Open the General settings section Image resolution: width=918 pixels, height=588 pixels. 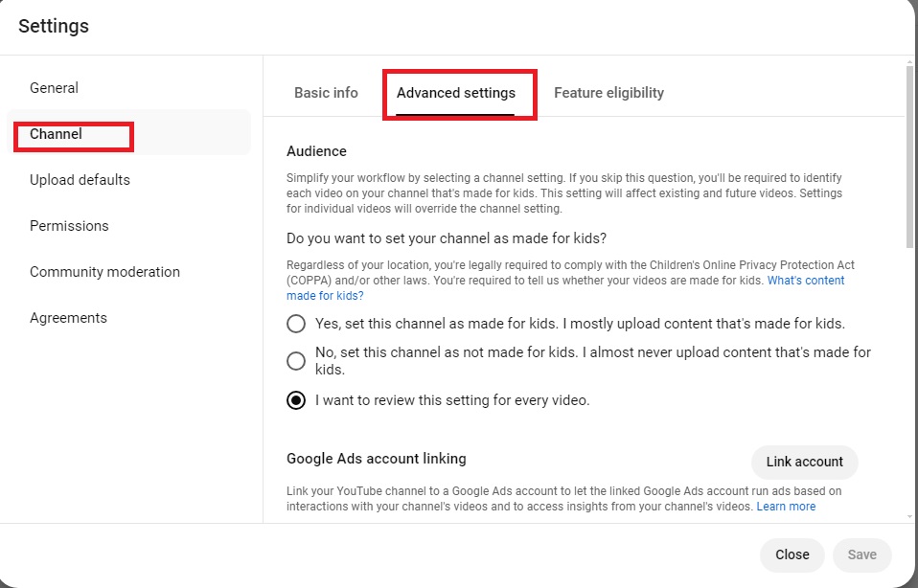[54, 88]
